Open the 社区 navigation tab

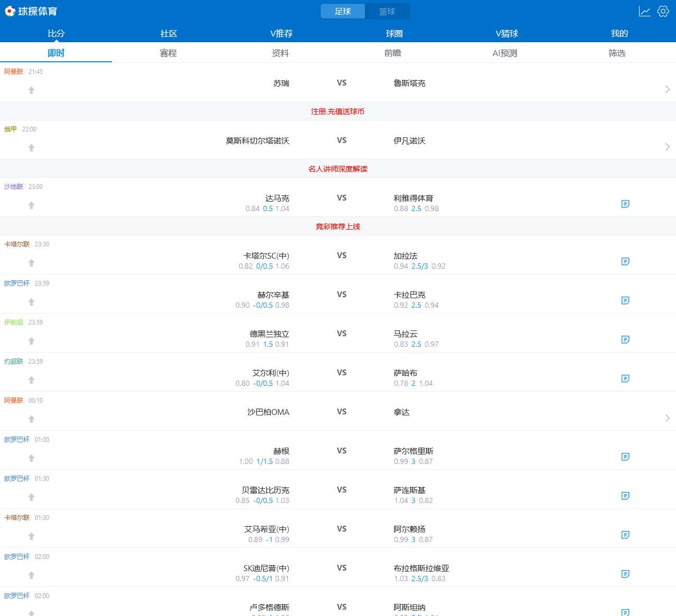[x=168, y=33]
